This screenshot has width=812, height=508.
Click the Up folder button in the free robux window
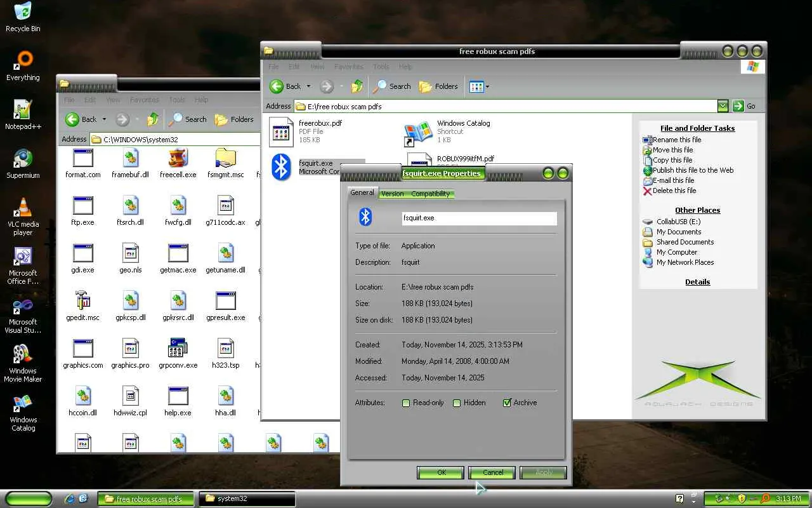pos(358,86)
